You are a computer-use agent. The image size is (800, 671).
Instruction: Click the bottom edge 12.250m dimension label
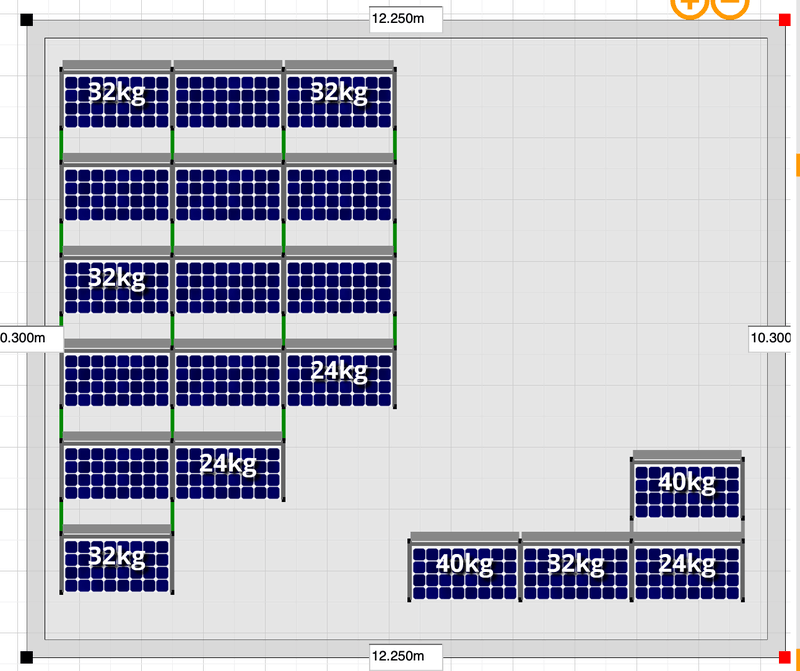406,656
